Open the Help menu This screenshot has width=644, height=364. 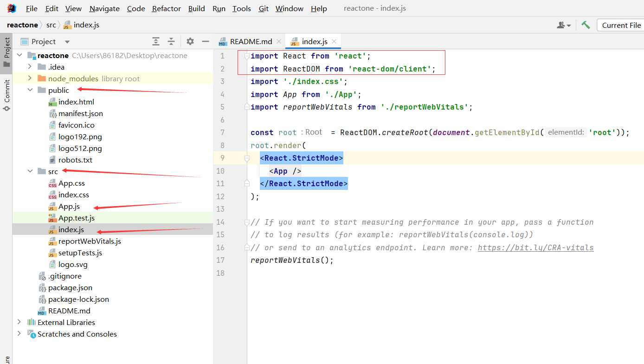point(319,8)
